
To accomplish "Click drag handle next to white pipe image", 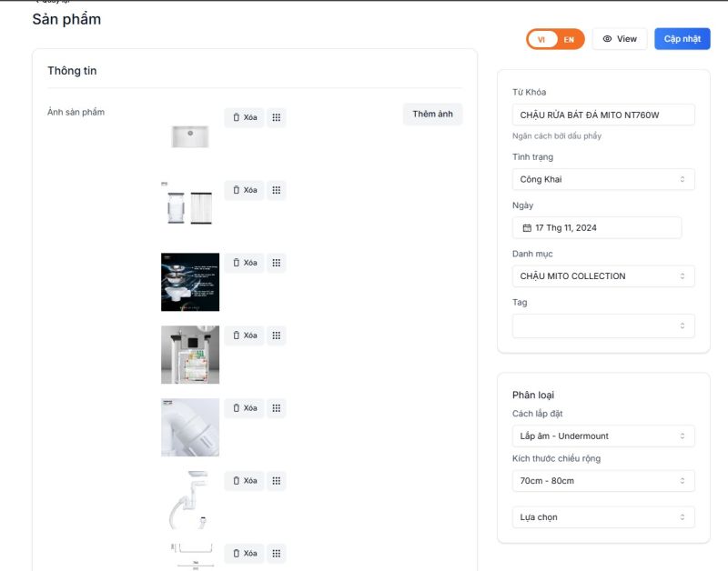I will click(277, 408).
